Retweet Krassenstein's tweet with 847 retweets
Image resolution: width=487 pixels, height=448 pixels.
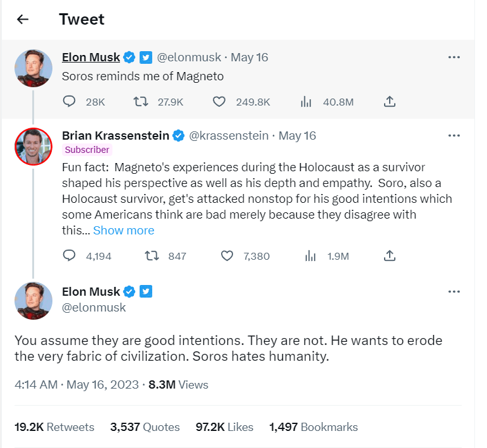tap(152, 256)
